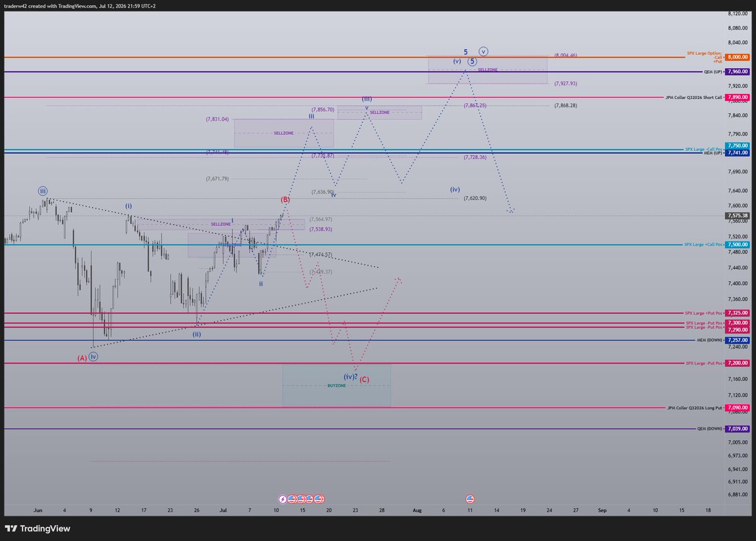
Task: Click the red (B) wave label
Action: (x=286, y=199)
